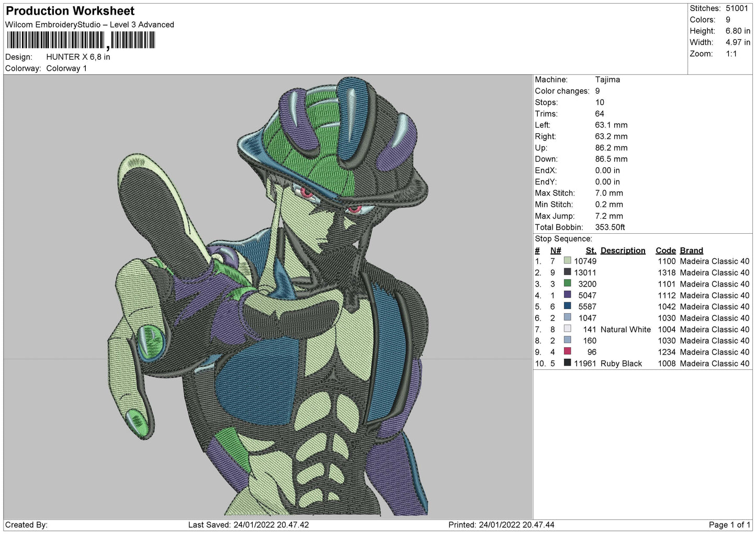The height and width of the screenshot is (534, 756).
Task: Click "Wilcom EmbroideryStudio – Level 3 Advanced" text
Action: [x=89, y=25]
